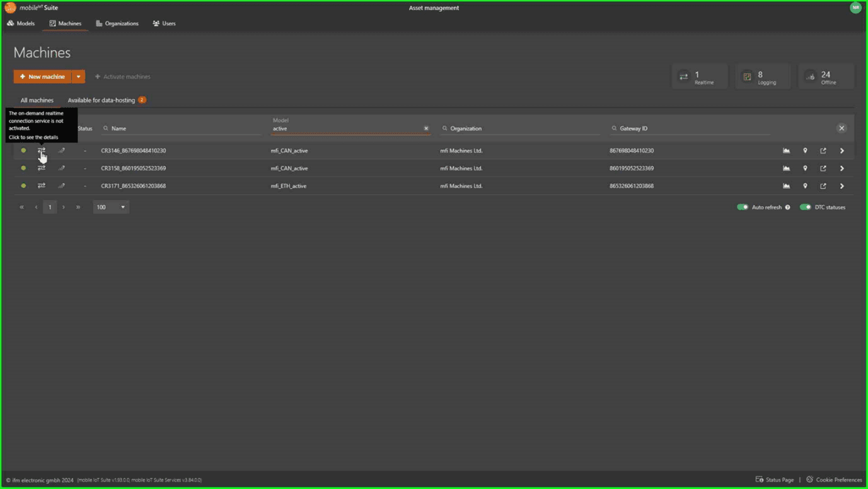This screenshot has height=489, width=868.
Task: Close the filter row with X button
Action: click(x=841, y=128)
